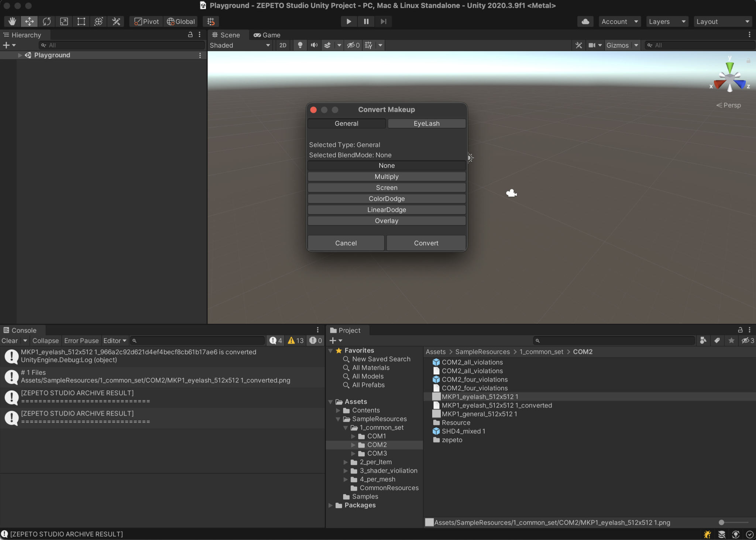
Task: Open the cloud services icon
Action: point(585,21)
